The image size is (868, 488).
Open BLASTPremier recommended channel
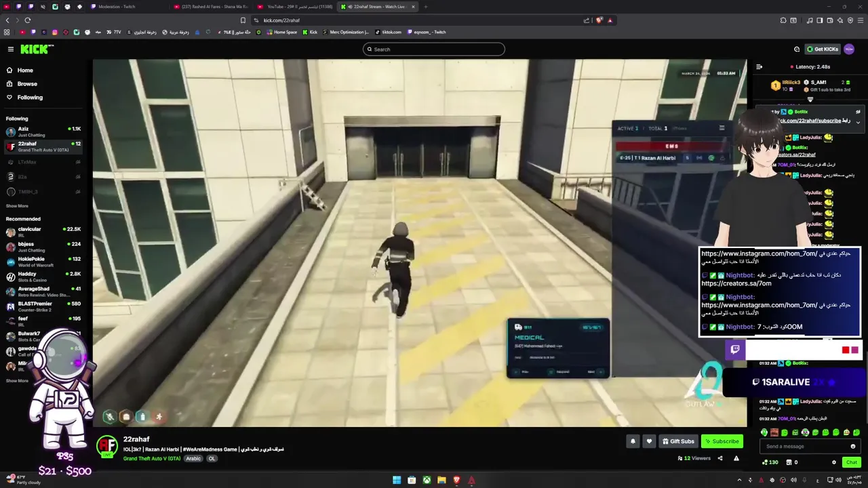coord(43,306)
